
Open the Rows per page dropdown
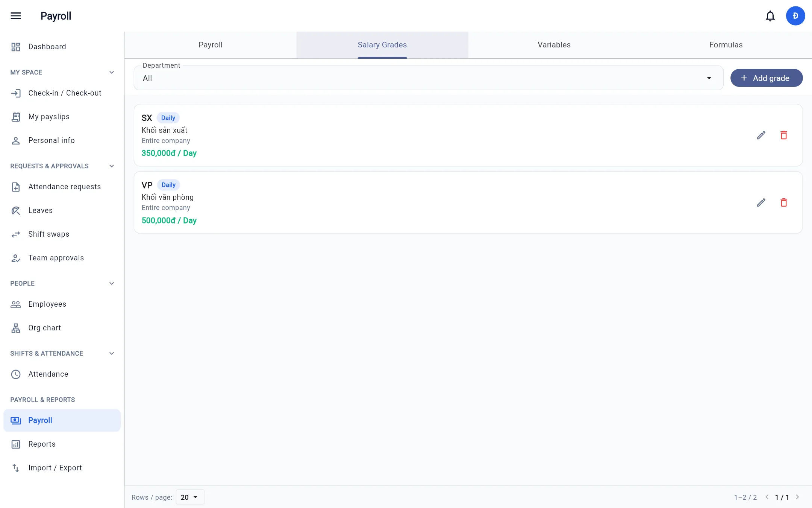tap(190, 497)
